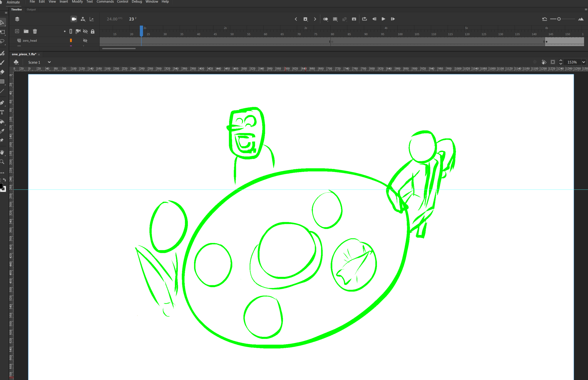The image size is (588, 380).
Task: Open the Insert menu
Action: 64,2
